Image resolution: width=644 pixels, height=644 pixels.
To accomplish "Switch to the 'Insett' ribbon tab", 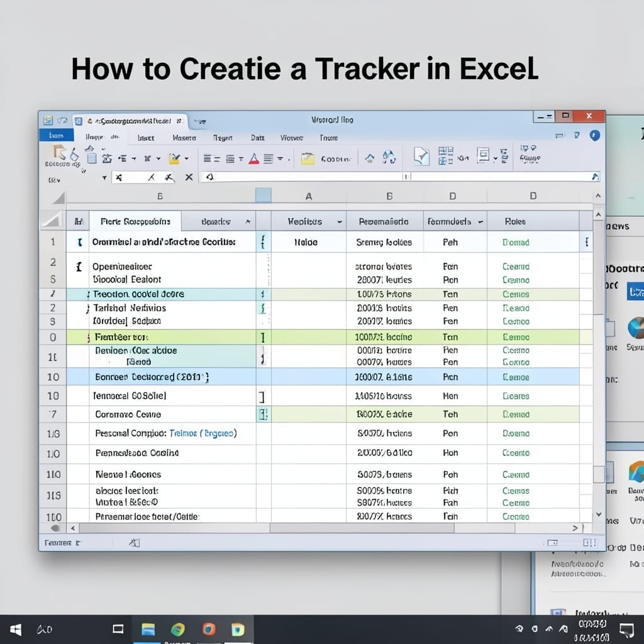I will (x=146, y=138).
